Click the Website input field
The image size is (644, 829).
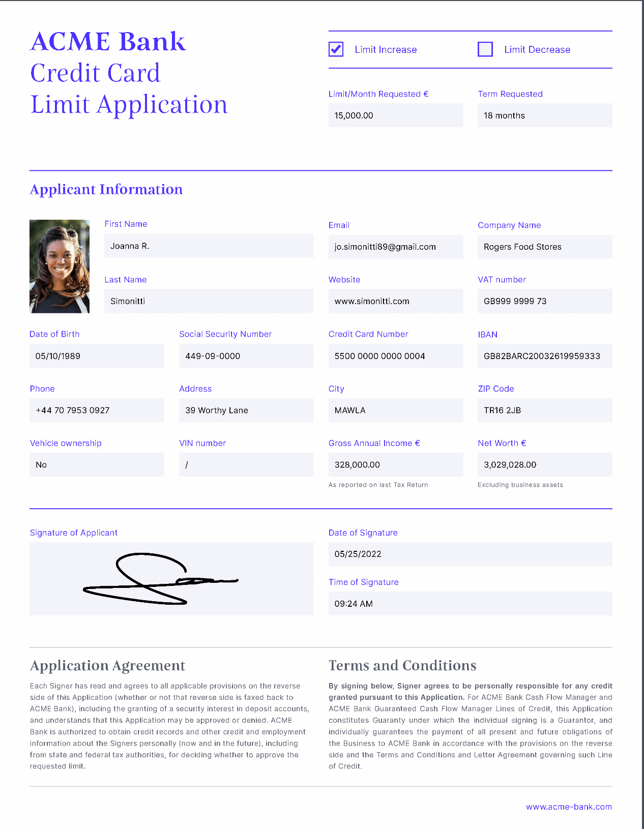395,301
